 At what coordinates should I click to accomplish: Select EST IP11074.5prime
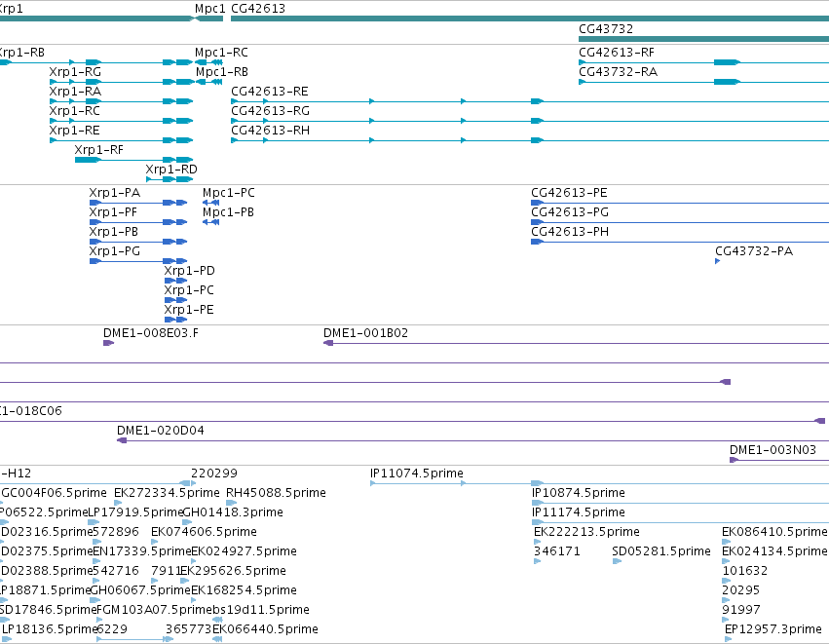(x=417, y=474)
